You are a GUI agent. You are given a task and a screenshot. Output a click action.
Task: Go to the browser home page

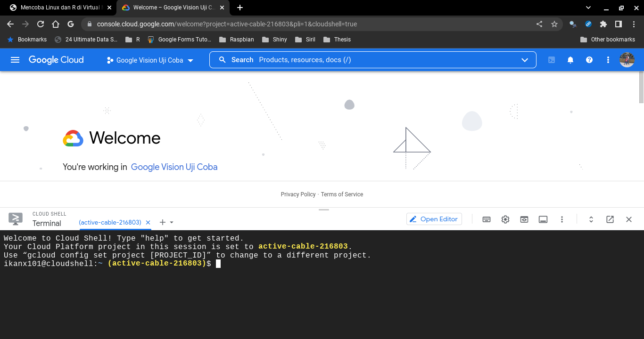tap(56, 24)
